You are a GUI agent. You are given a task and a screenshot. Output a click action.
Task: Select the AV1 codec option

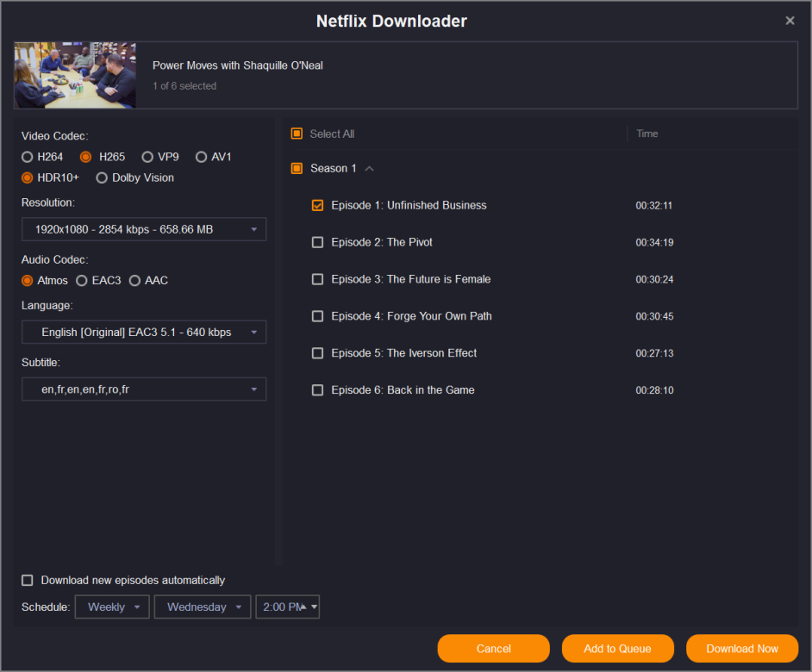click(x=201, y=157)
